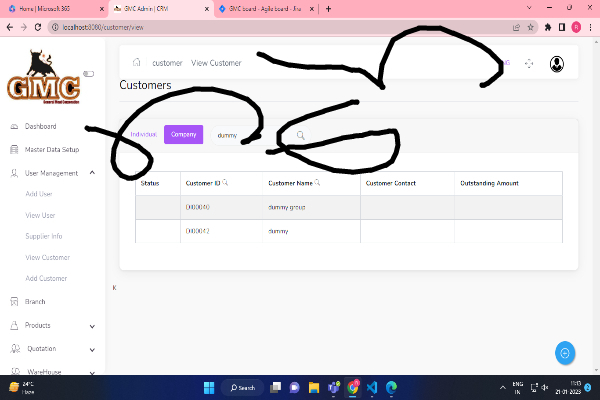Image resolution: width=600 pixels, height=400 pixels.
Task: Toggle the sidebar switch beside GMC logo
Action: (88, 73)
